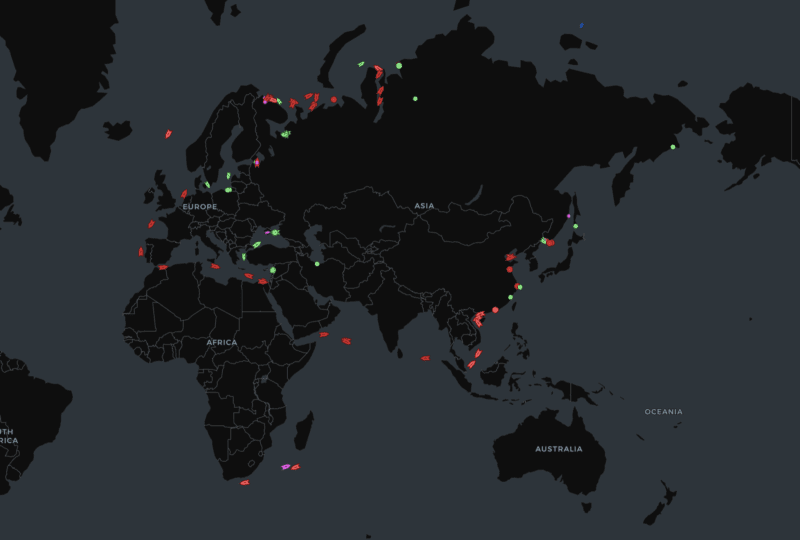Click the AUSTRALIA map label
This screenshot has width=800, height=540.
[x=558, y=449]
